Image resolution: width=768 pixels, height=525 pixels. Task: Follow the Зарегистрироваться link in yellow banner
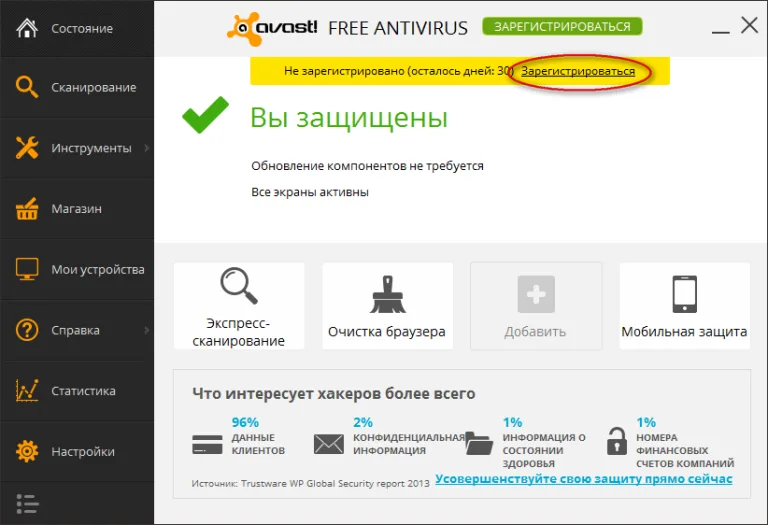pos(577,72)
